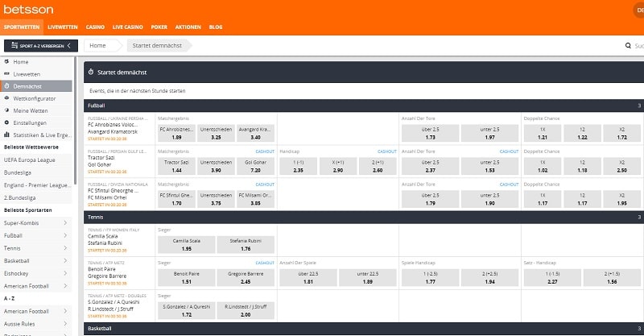This screenshot has width=644, height=336.
Task: Click the search input field
Action: 639,46
